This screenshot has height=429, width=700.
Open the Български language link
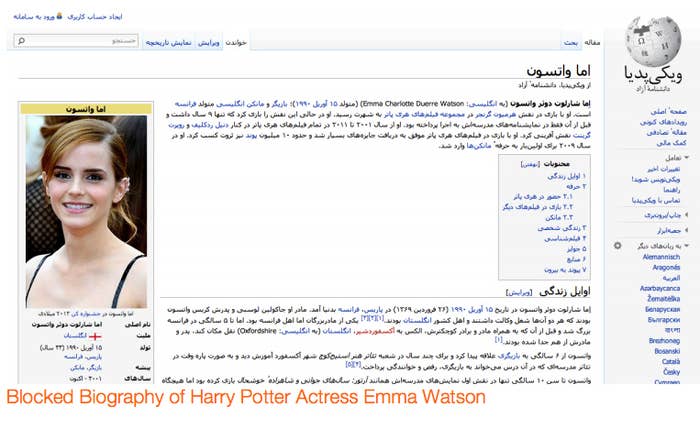tap(663, 320)
